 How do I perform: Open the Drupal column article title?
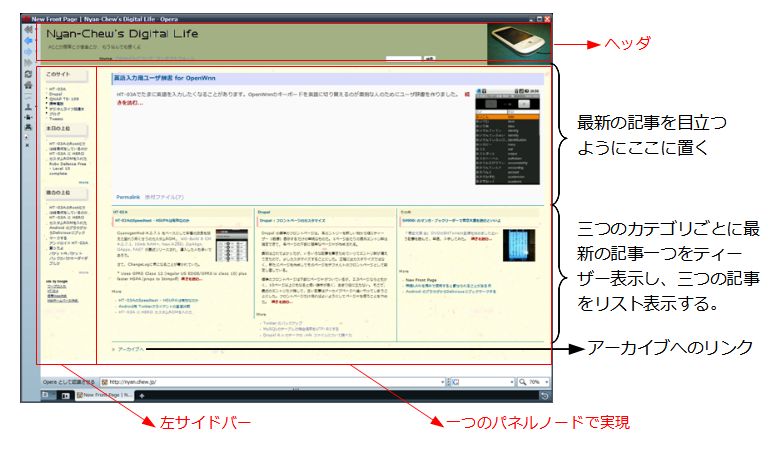[x=292, y=221]
